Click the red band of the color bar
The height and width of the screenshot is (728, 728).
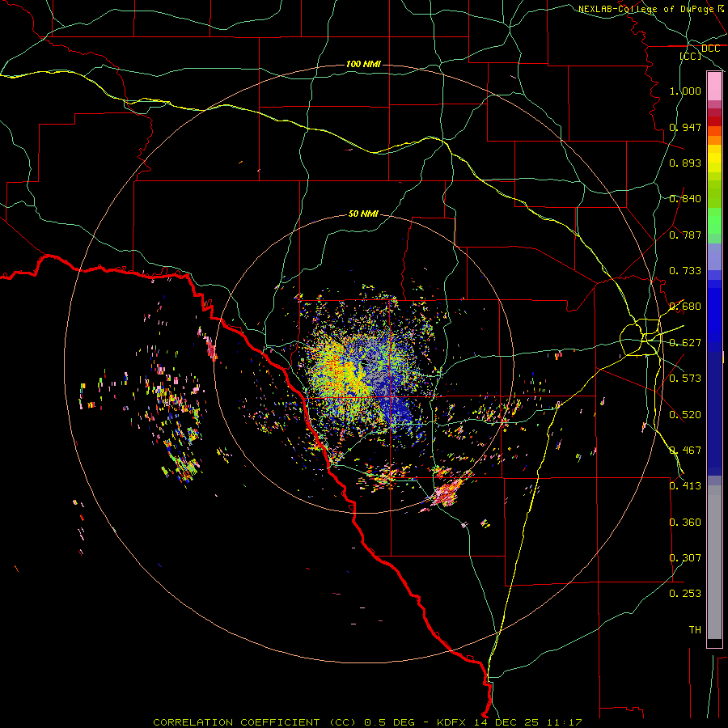[714, 121]
